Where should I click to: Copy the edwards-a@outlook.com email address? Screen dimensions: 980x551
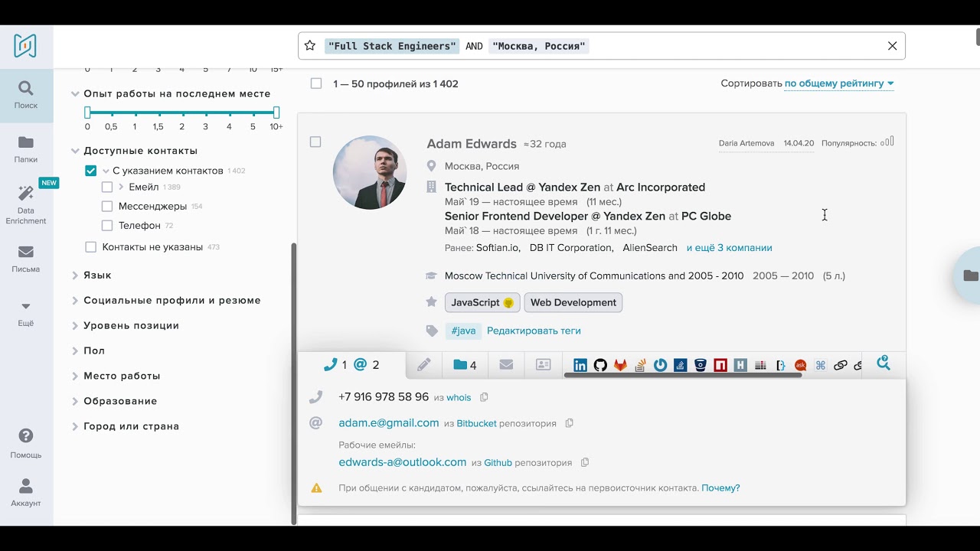[585, 462]
